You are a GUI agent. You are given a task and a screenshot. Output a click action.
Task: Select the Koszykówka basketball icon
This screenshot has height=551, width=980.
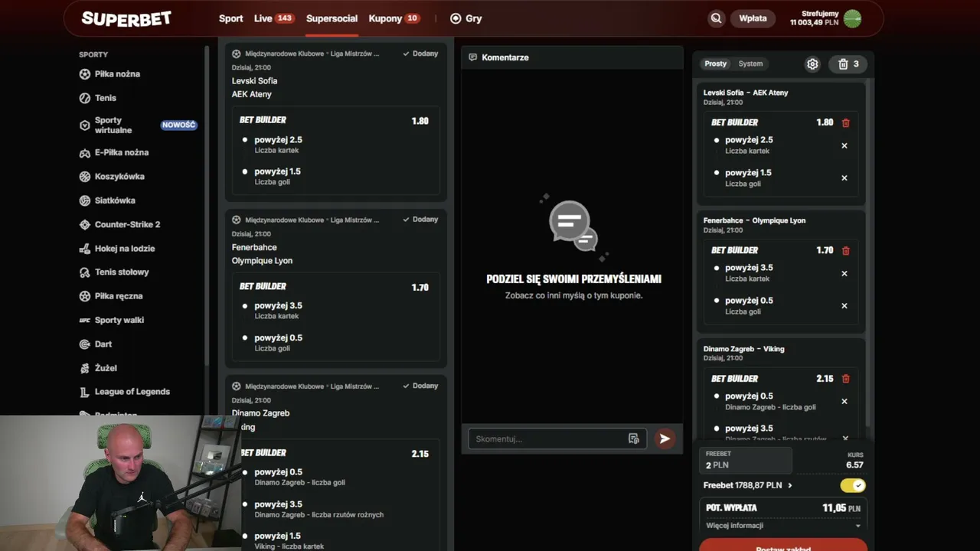click(85, 177)
